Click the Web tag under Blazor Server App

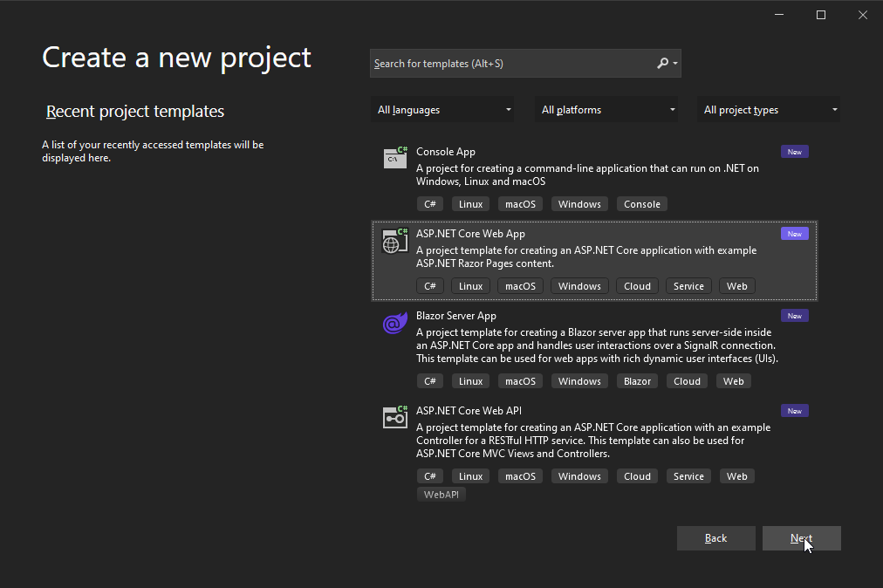733,381
